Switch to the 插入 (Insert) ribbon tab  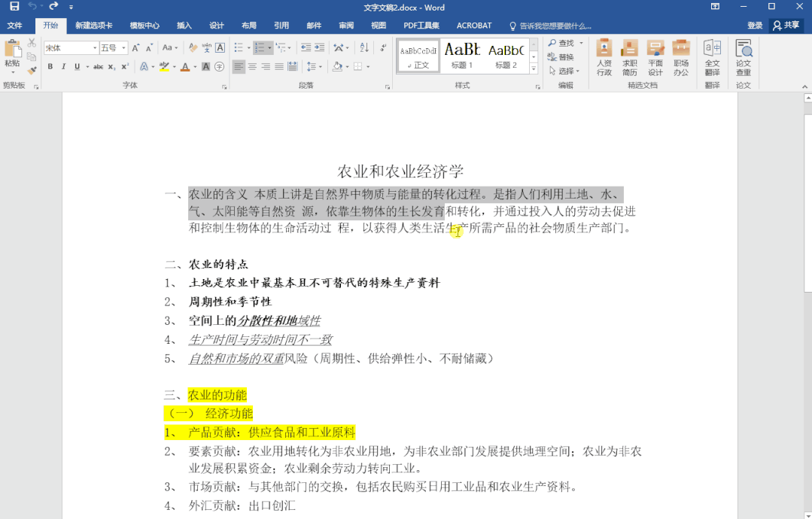coord(184,24)
